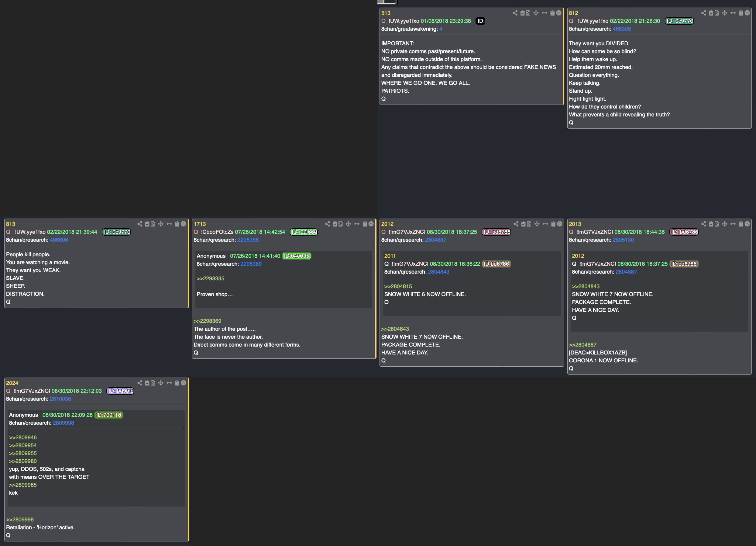Open qresearch link 2805130
756x546 pixels.
tap(623, 240)
